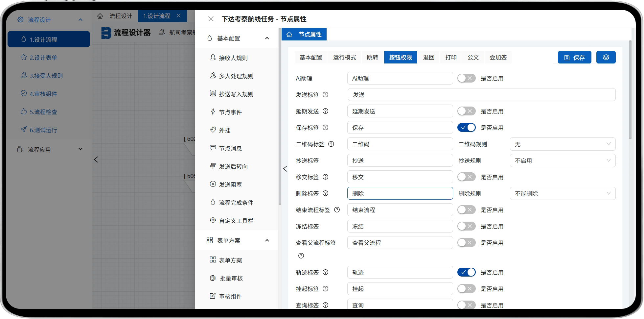Screen dimensions: 644x319
Task: Go to 2.设计表单 in the sidebar
Action: click(49, 58)
